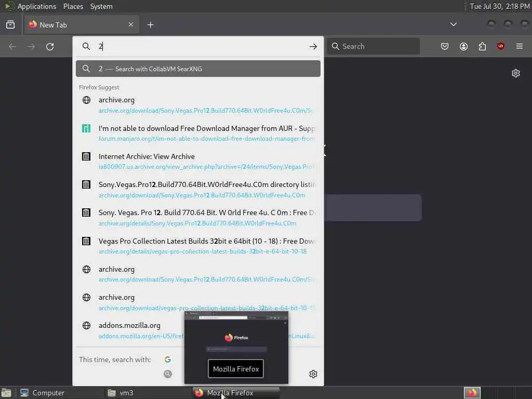Image resolution: width=532 pixels, height=399 pixels.
Task: Open first archive.org suggestion
Action: [198, 105]
